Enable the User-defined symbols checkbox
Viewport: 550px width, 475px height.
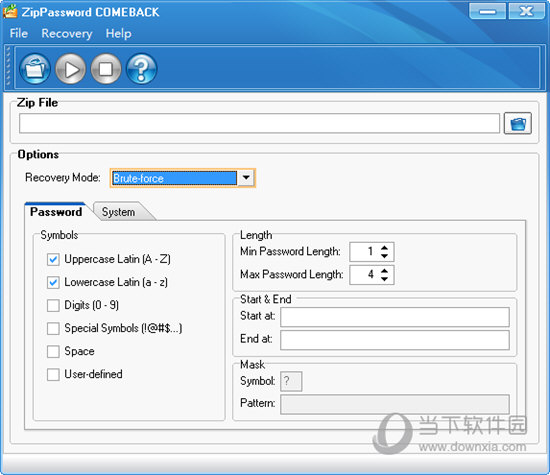click(x=53, y=375)
